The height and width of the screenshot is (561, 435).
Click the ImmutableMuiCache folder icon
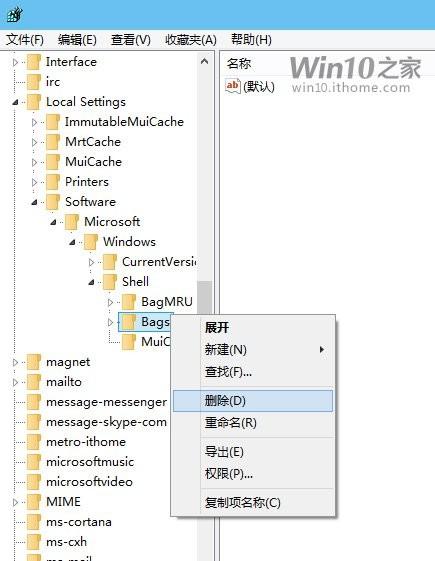53,122
